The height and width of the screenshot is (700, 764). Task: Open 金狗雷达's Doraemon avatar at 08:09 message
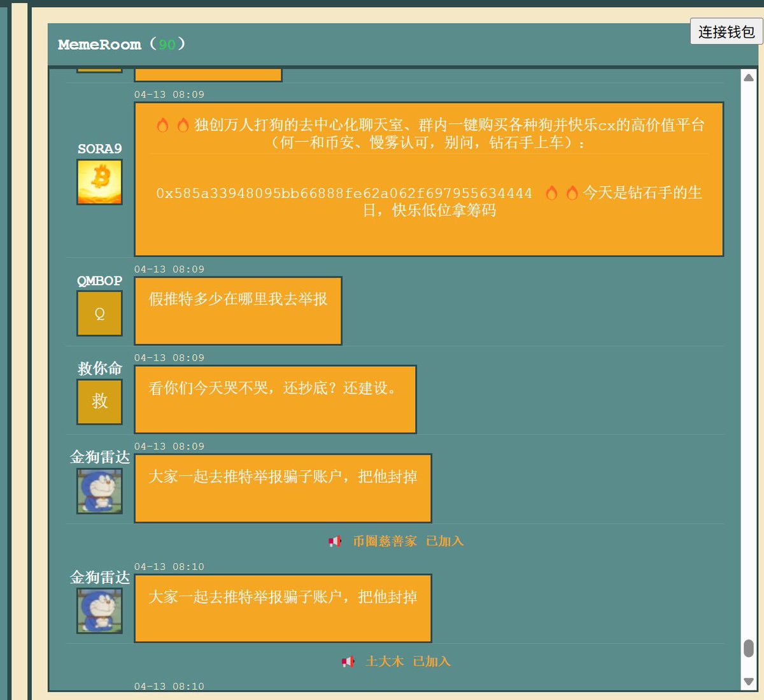(x=99, y=491)
